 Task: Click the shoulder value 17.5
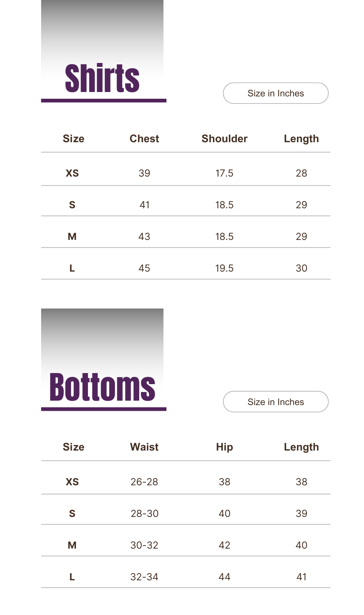(x=224, y=173)
